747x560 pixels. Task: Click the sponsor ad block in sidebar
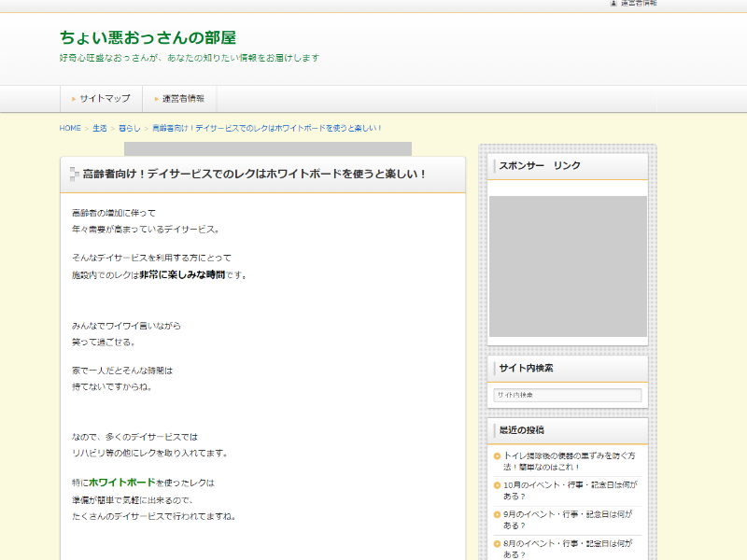[568, 266]
